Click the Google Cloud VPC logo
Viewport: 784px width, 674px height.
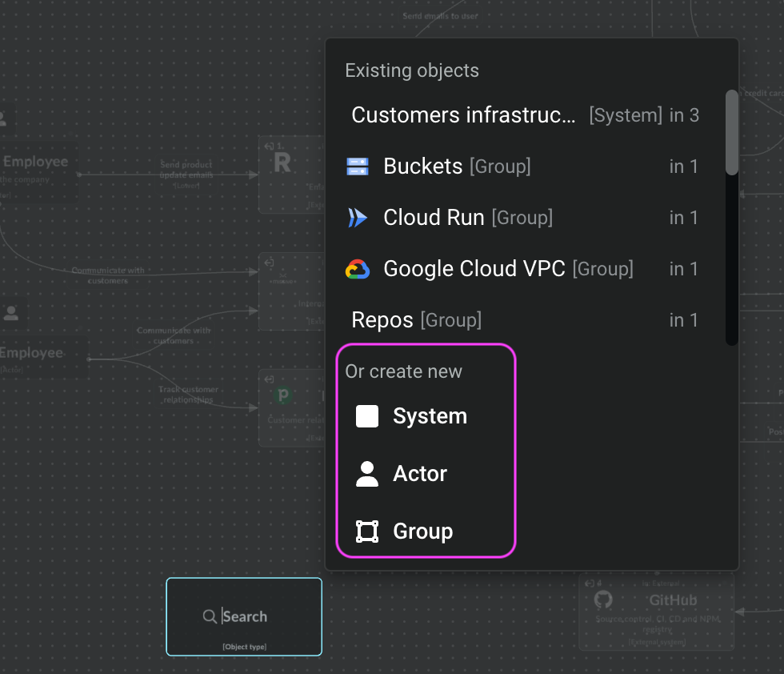coord(358,270)
